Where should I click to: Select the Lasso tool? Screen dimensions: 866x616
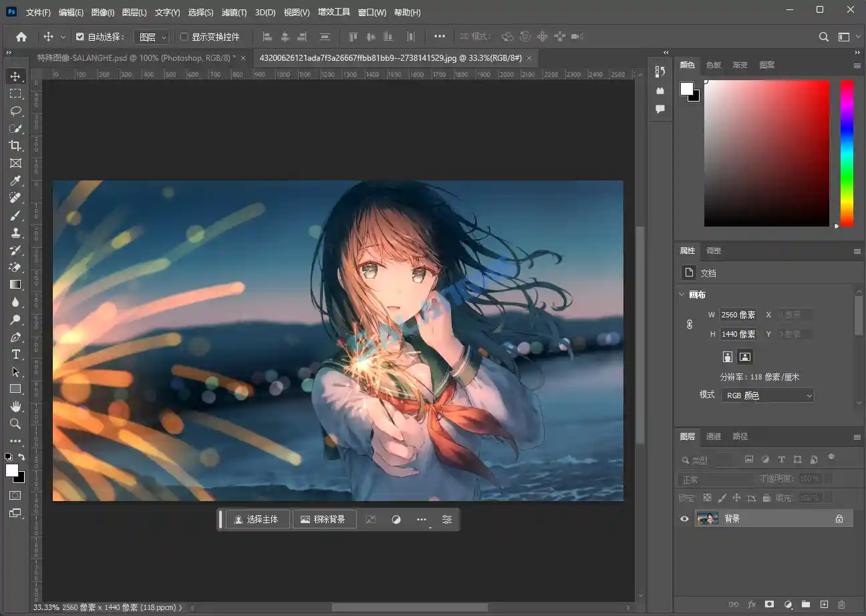[16, 111]
